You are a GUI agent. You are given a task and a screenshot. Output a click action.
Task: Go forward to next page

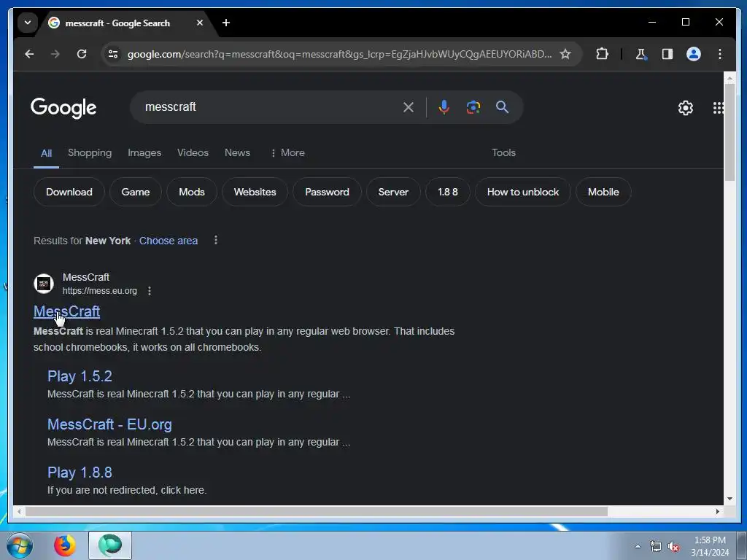[55, 54]
